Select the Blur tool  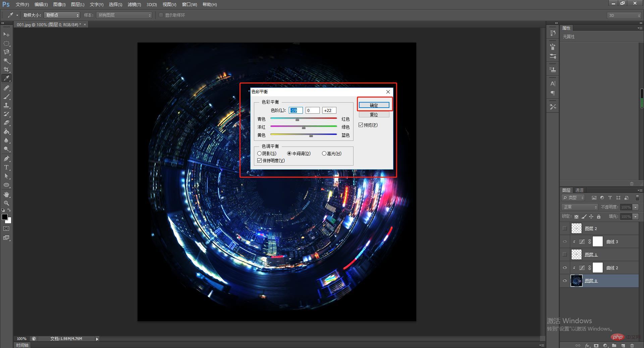click(x=6, y=140)
